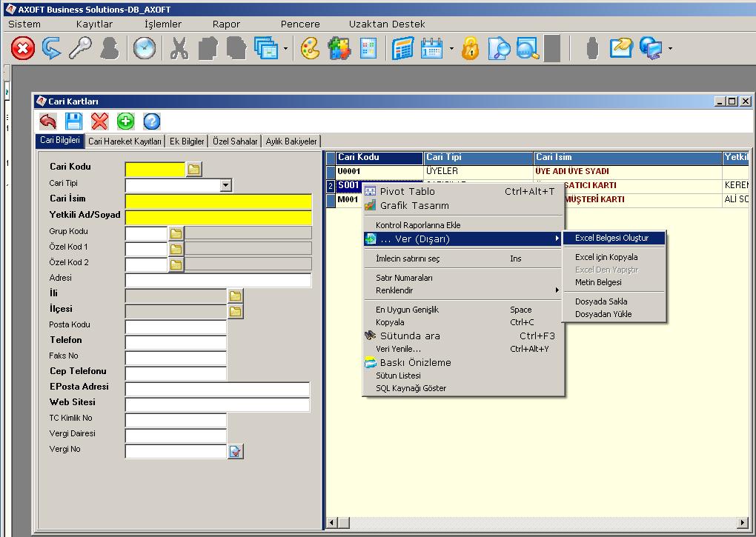
Task: Click the red undo arrow icon
Action: point(48,121)
